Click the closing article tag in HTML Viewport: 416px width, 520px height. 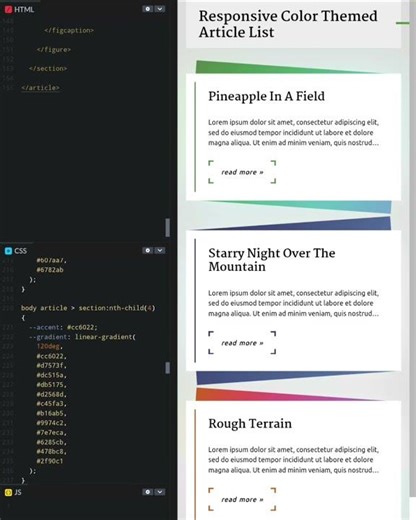click(x=40, y=88)
